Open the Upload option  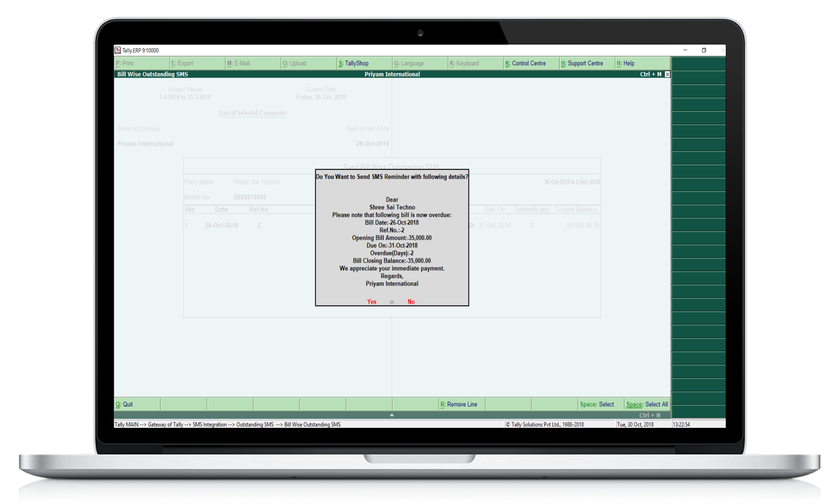pos(309,63)
